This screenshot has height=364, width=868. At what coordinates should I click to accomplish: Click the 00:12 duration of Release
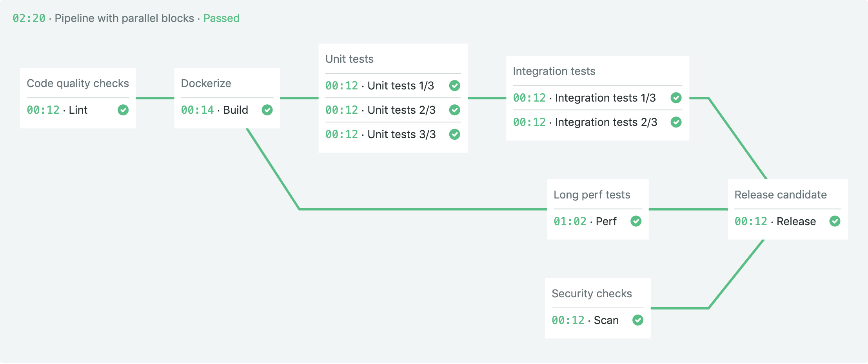tap(751, 221)
